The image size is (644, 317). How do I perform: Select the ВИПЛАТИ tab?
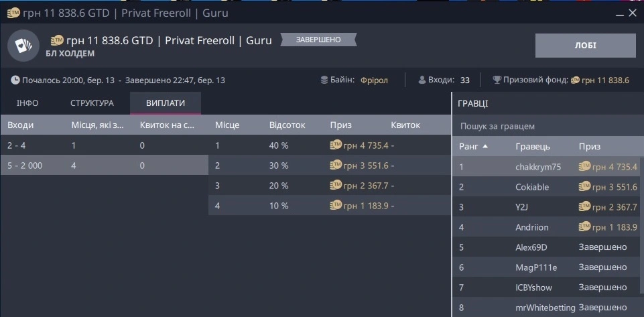click(x=166, y=103)
